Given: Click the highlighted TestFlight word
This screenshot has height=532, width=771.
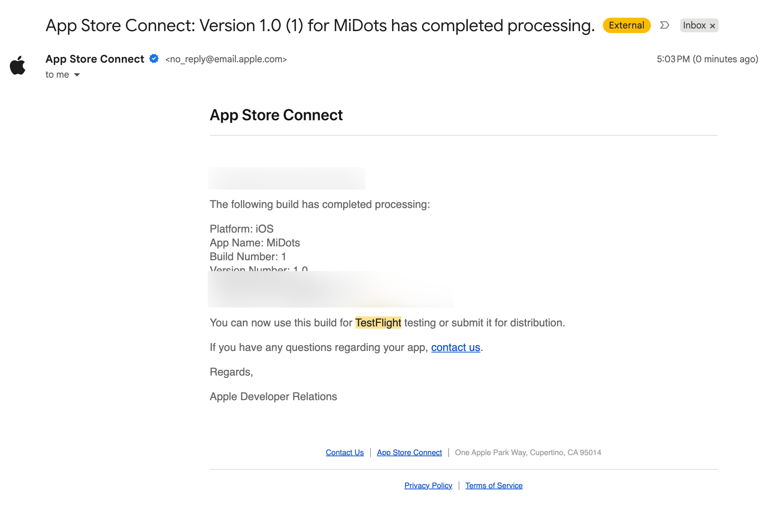Looking at the screenshot, I should 378,323.
